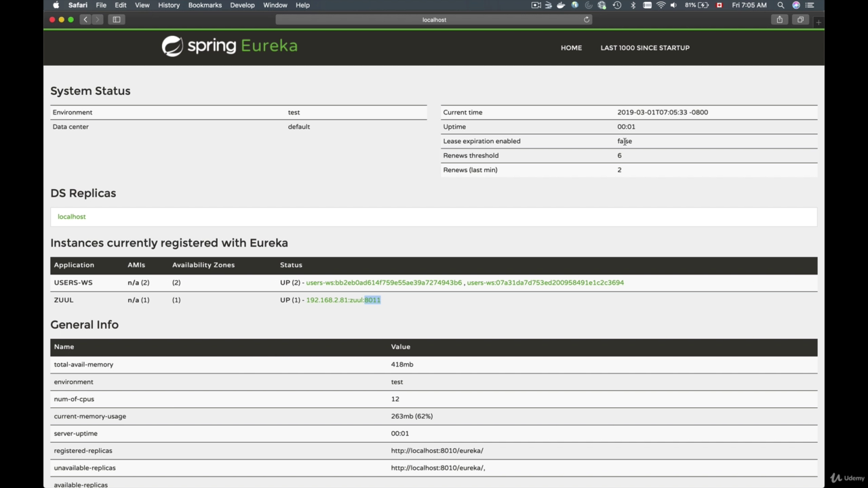This screenshot has width=868, height=488.
Task: Open the localhost DS replica link
Action: point(72,216)
